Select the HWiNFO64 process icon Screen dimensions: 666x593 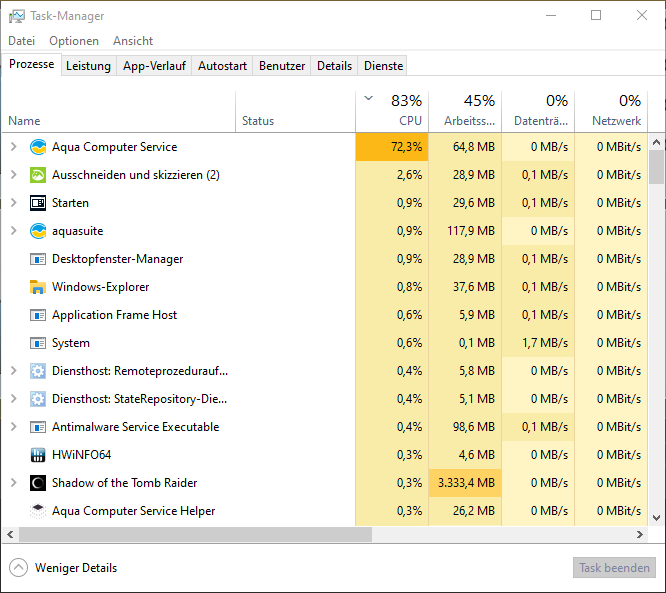point(38,455)
